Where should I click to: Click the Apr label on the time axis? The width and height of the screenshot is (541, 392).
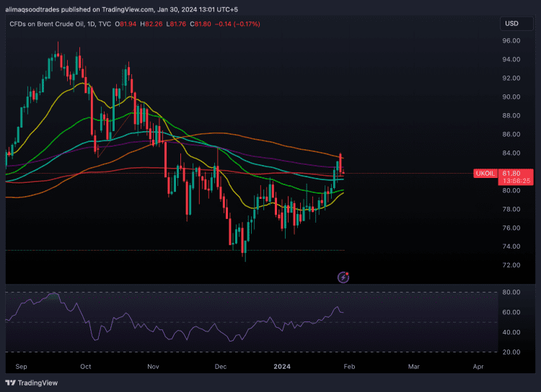(x=478, y=366)
